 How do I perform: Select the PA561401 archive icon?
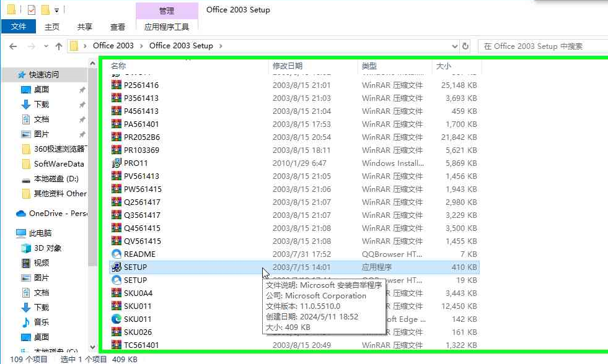tap(117, 124)
